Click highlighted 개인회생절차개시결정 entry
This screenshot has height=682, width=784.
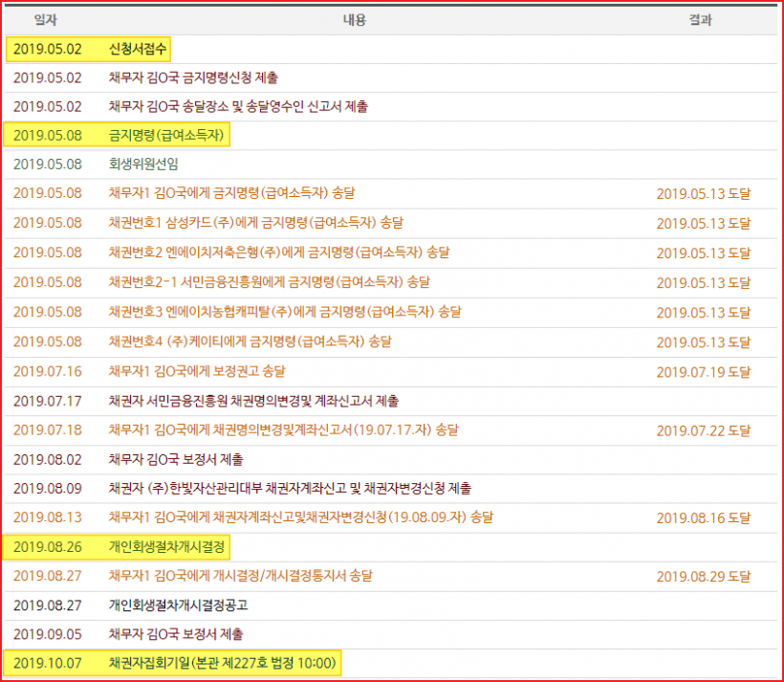(x=166, y=547)
